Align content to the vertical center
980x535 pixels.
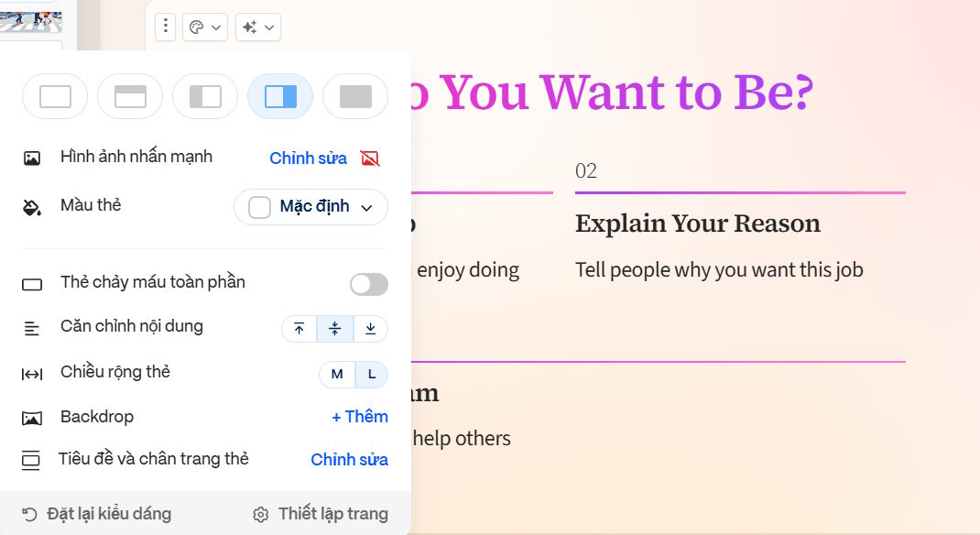pyautogui.click(x=335, y=329)
